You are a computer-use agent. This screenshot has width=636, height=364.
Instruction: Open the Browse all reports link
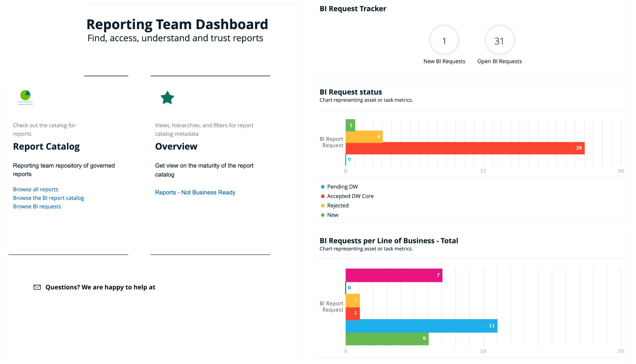(36, 189)
